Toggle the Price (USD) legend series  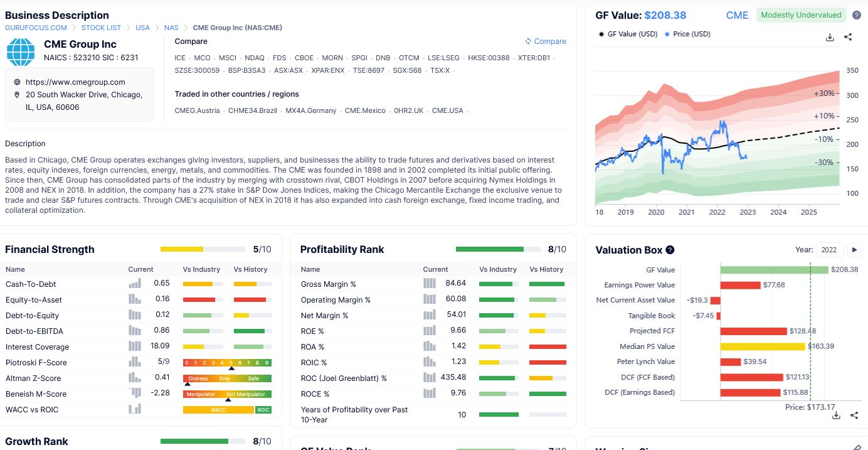click(x=687, y=34)
